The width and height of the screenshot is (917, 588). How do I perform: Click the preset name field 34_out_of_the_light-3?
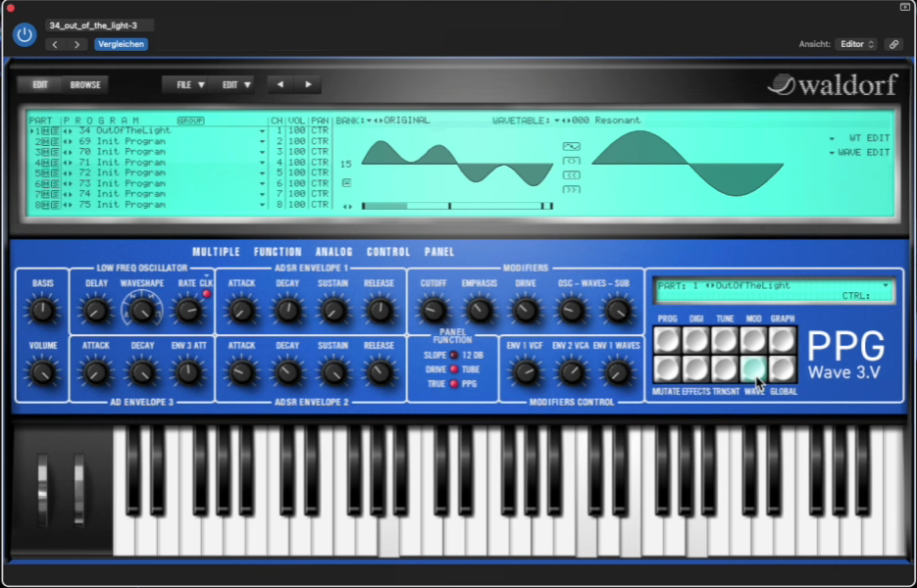coord(99,25)
